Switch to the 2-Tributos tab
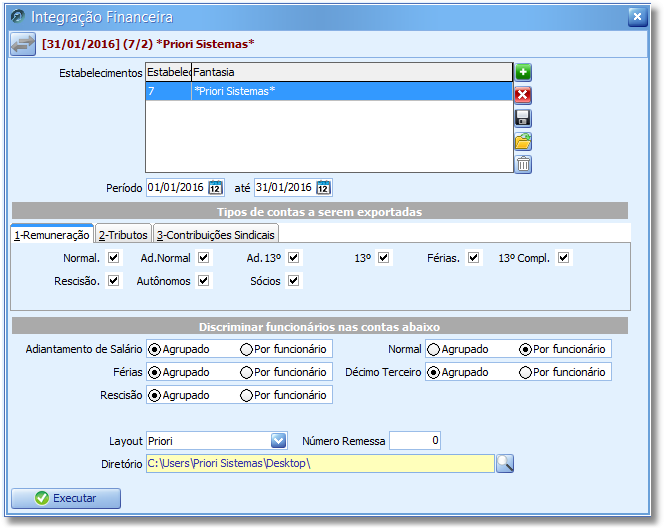This screenshot has width=665, height=531. pos(123,235)
